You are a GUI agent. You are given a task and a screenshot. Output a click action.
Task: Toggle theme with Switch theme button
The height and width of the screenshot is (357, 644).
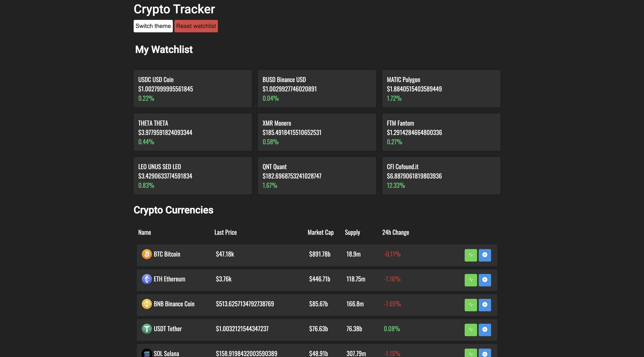[153, 26]
